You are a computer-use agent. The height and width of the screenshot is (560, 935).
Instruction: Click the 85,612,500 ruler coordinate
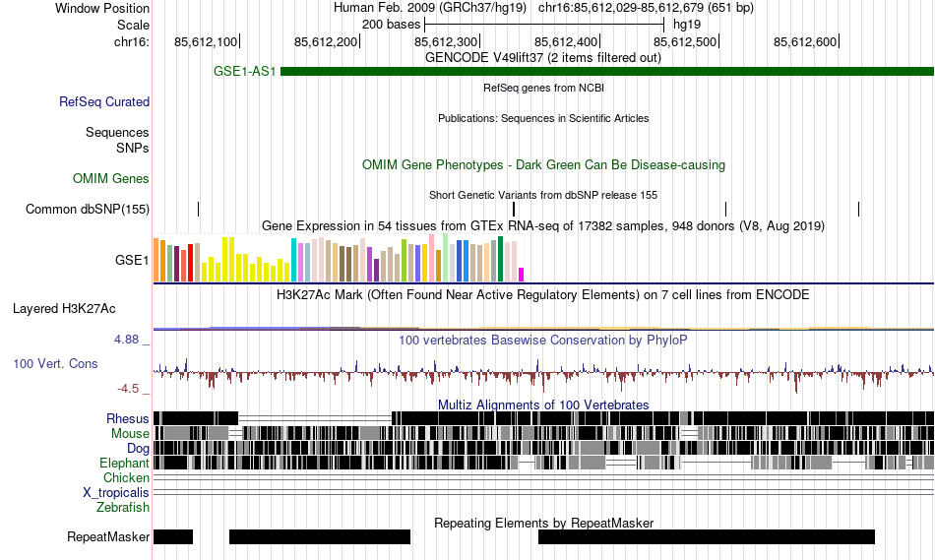[x=685, y=41]
